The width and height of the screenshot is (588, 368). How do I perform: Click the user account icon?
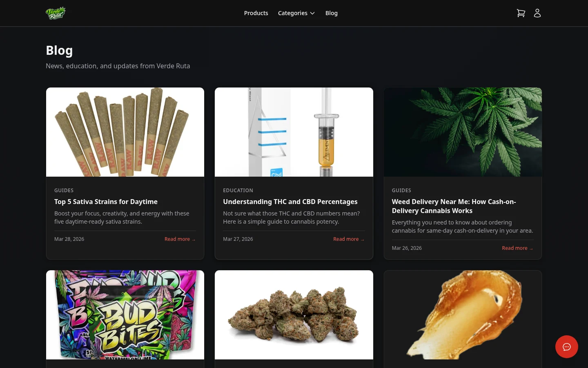(537, 13)
